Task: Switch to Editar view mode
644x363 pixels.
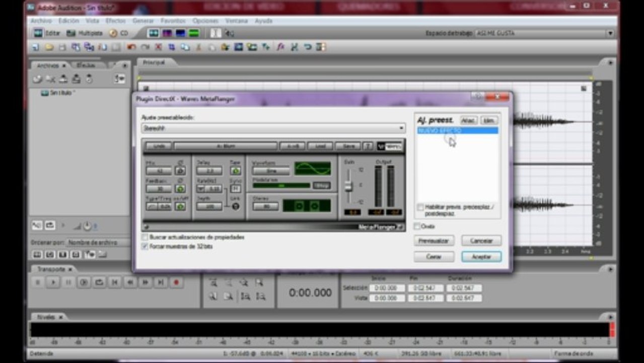Action: coord(46,33)
